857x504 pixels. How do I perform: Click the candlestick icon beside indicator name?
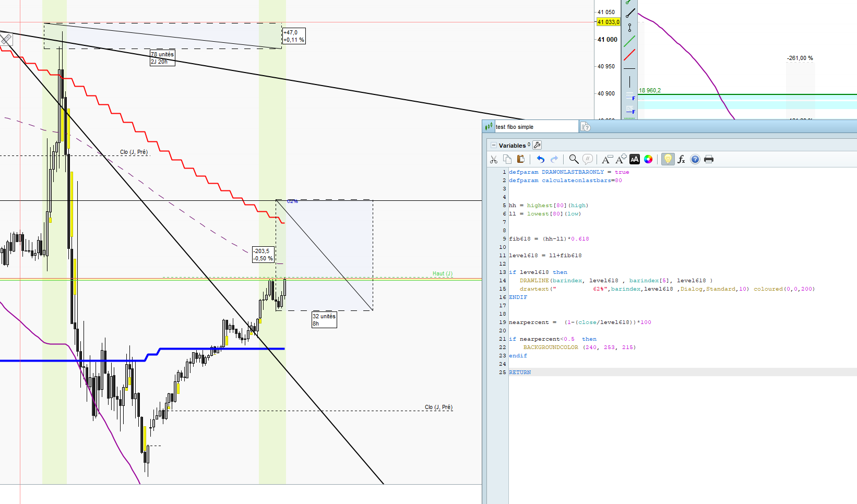pos(489,126)
